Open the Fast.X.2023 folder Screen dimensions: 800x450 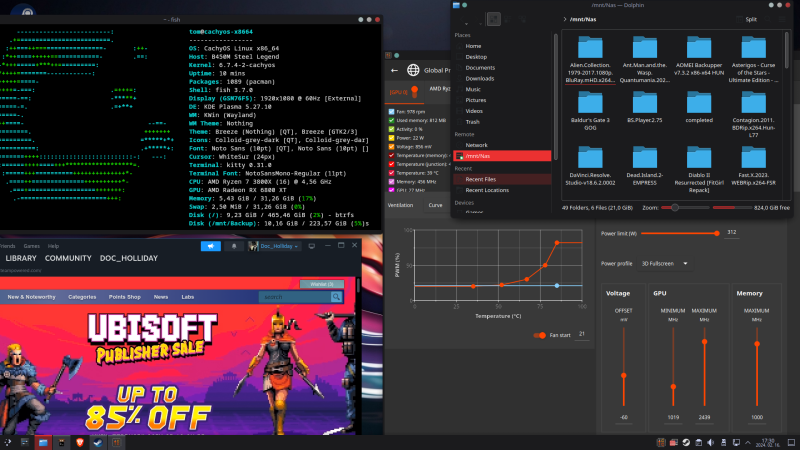(753, 166)
